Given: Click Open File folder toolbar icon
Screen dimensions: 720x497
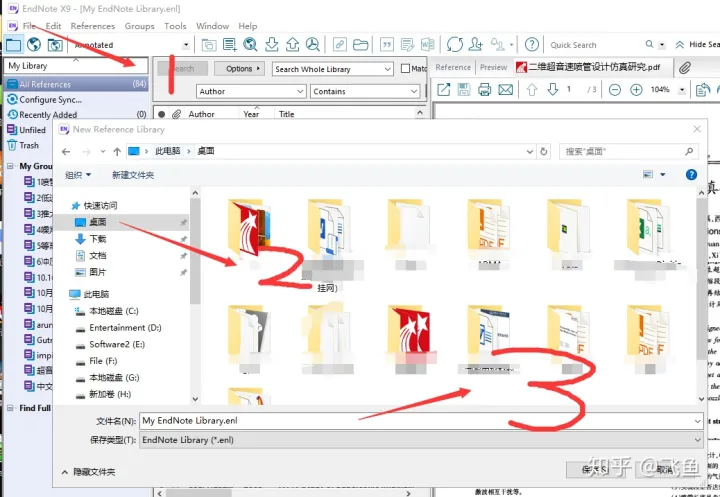Looking at the screenshot, I should point(360,45).
